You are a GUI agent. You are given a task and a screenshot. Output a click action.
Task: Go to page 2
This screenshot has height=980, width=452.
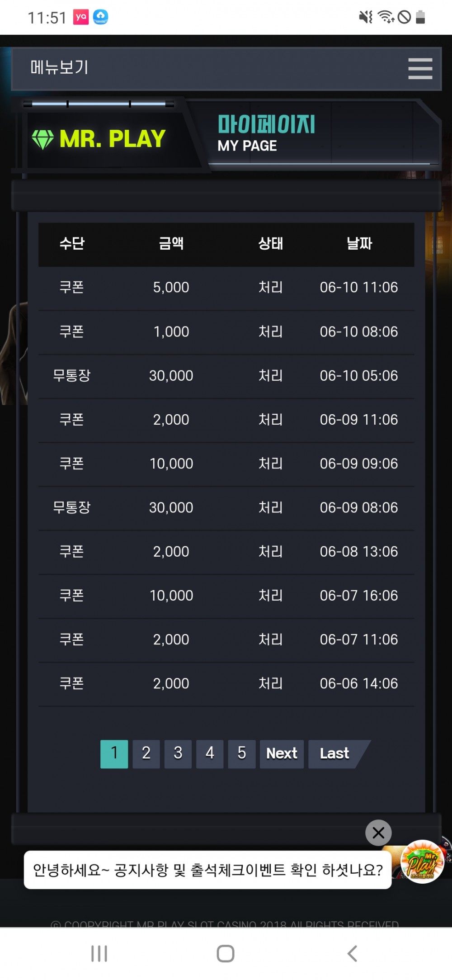[146, 754]
